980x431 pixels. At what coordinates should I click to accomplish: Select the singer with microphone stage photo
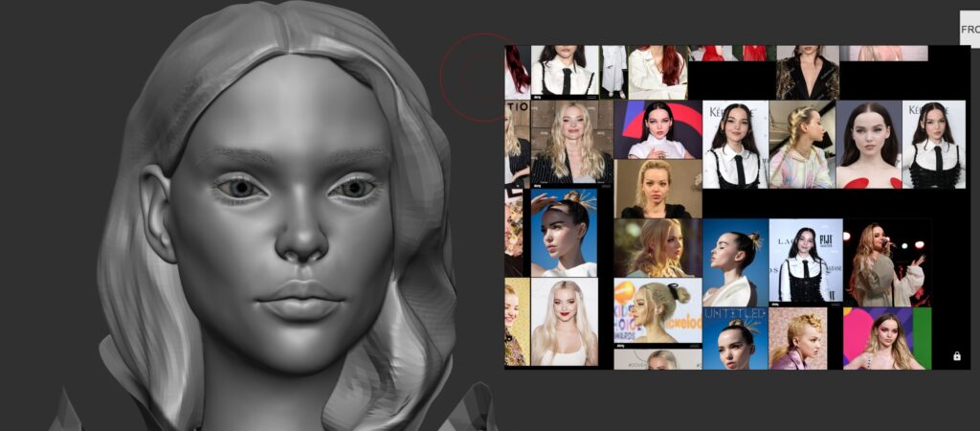[886, 262]
